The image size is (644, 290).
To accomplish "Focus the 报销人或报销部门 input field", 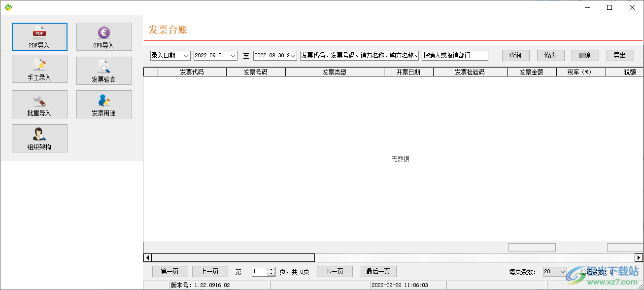I will pyautogui.click(x=455, y=56).
